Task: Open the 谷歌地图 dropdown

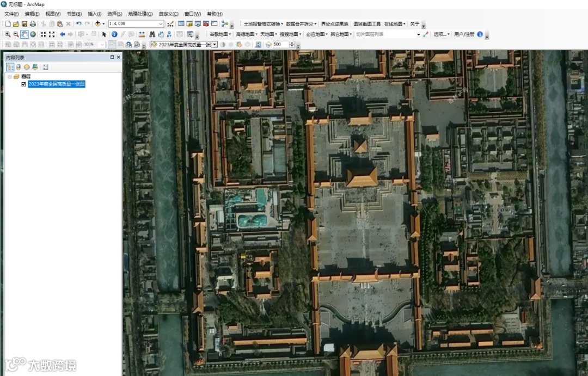Action: pos(220,34)
